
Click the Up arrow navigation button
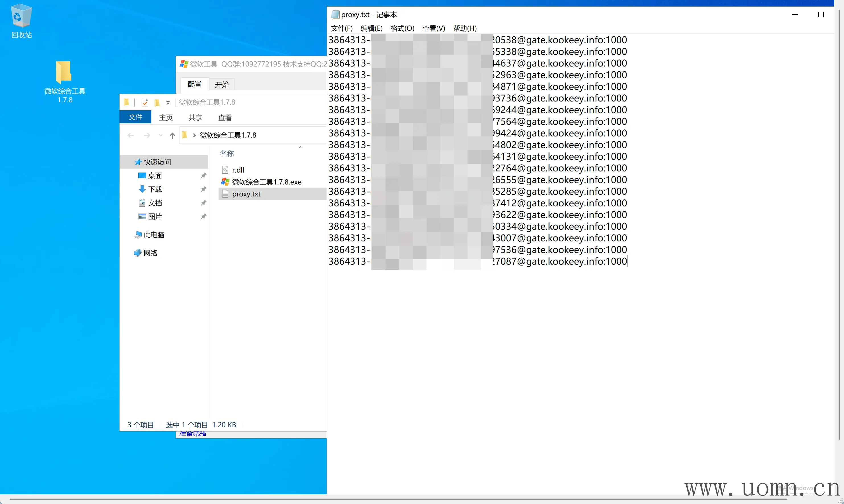172,136
